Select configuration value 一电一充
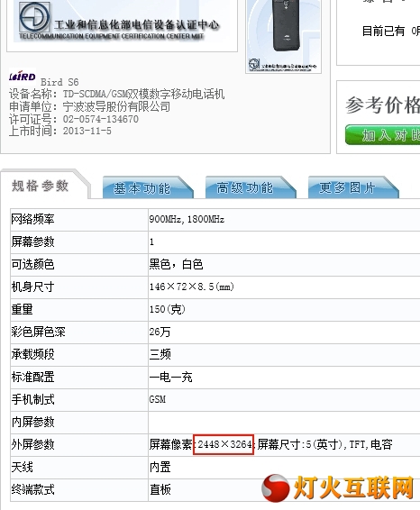Image resolution: width=420 pixels, height=510 pixels. click(171, 377)
